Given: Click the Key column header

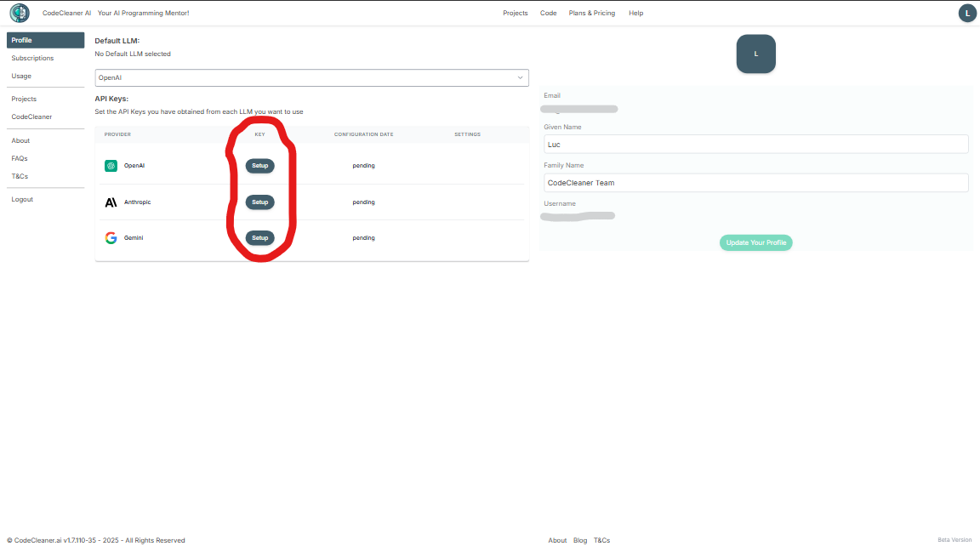Looking at the screenshot, I should click(x=260, y=134).
